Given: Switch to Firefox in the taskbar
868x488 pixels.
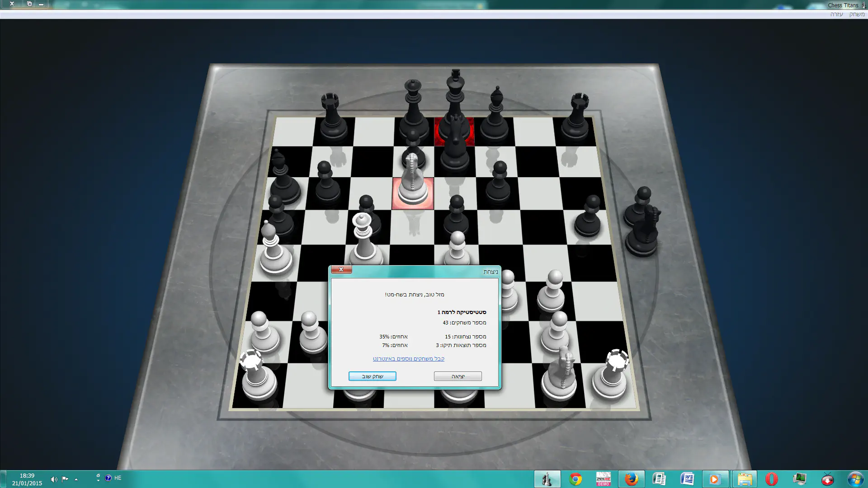Looking at the screenshot, I should (631, 479).
